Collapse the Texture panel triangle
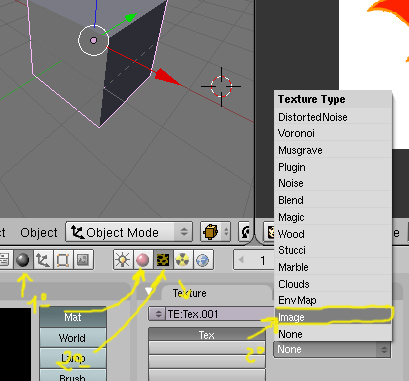 tap(149, 291)
